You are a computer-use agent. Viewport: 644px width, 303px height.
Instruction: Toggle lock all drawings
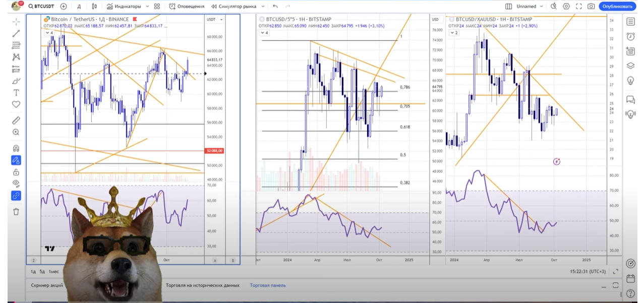(x=16, y=172)
